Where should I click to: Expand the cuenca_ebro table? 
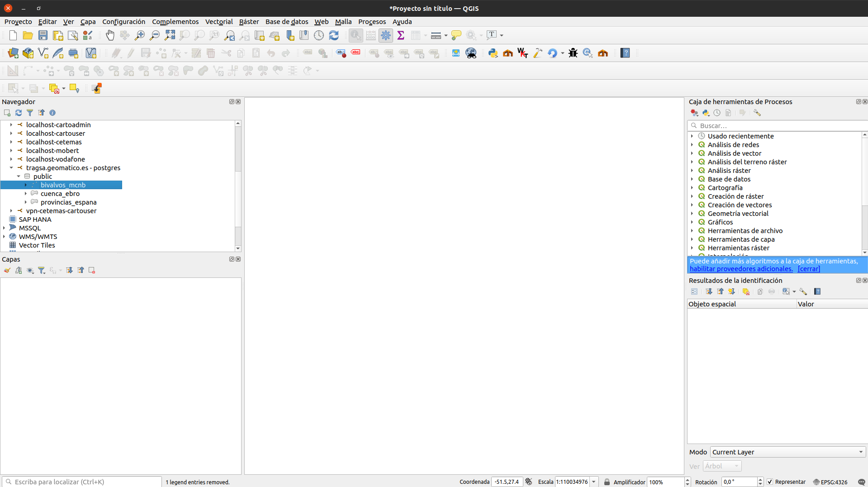(x=26, y=193)
